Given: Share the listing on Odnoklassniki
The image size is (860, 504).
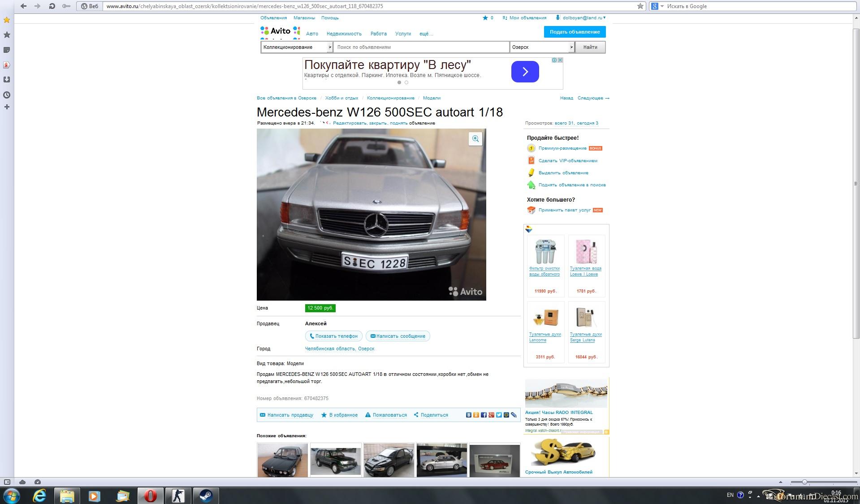Looking at the screenshot, I should click(476, 415).
